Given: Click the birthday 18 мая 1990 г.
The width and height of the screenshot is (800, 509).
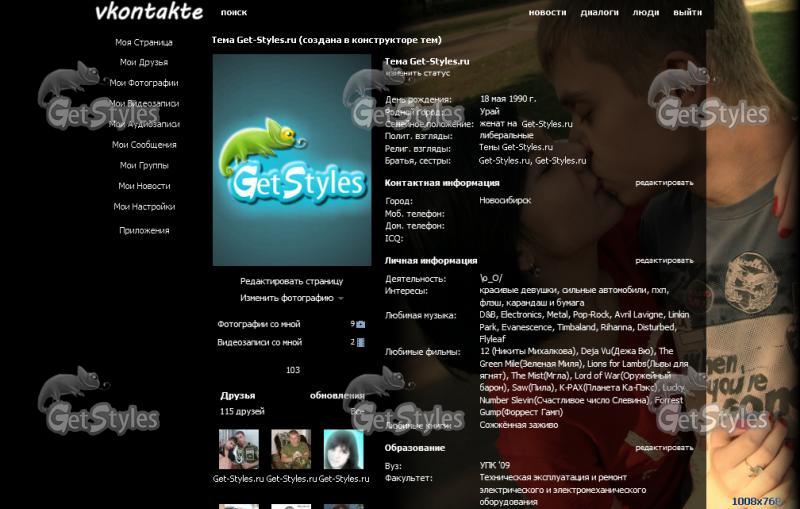Looking at the screenshot, I should 508,99.
